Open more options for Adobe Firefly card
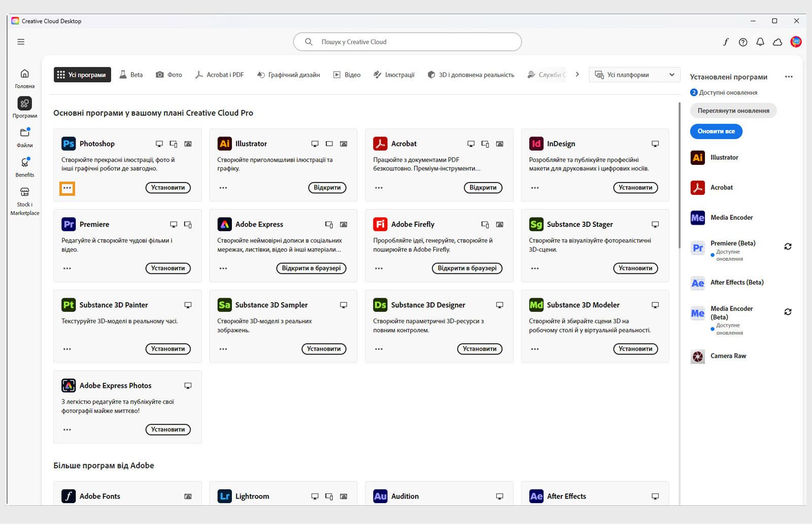The image size is (812, 524). tap(379, 268)
